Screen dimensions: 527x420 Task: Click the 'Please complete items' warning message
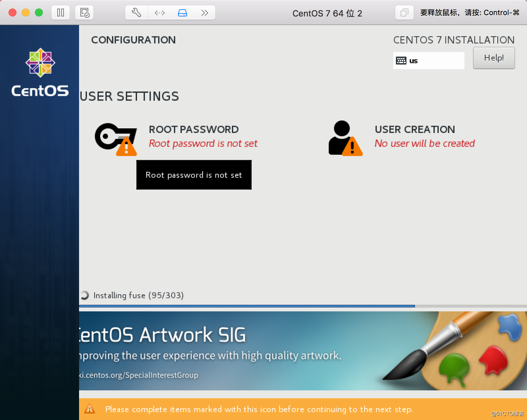259,409
